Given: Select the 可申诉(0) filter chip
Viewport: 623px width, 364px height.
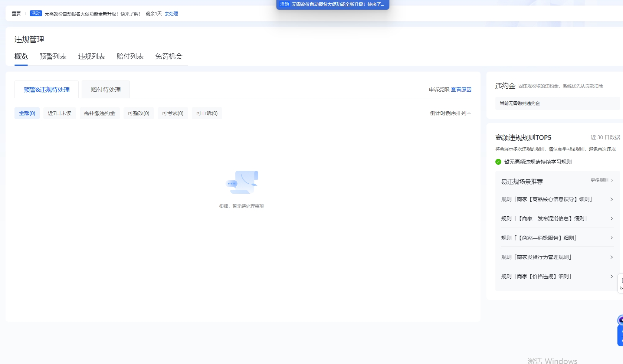Looking at the screenshot, I should [207, 113].
